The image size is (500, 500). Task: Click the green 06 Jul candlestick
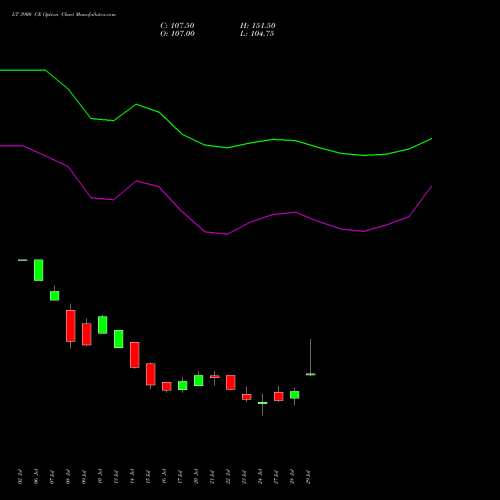click(x=39, y=270)
